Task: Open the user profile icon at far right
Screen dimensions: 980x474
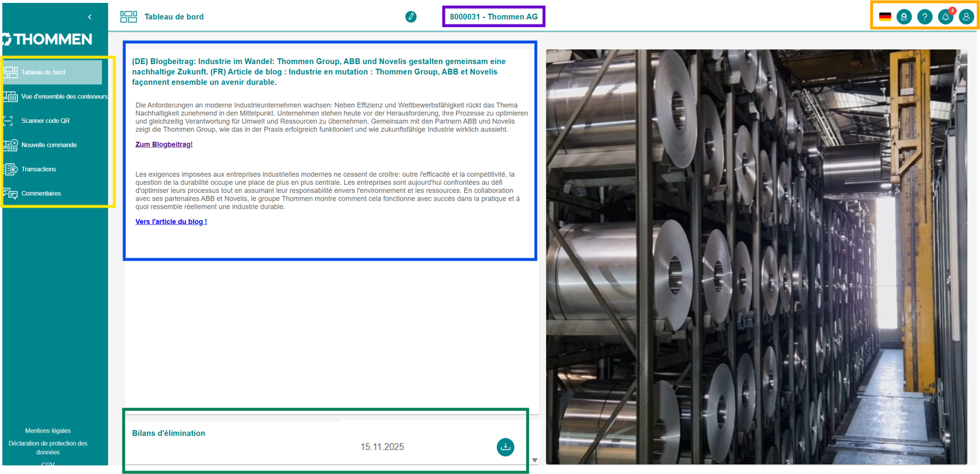Action: coord(966,17)
